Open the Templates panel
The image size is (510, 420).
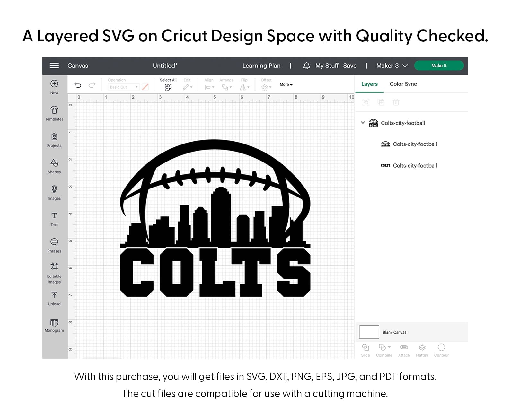tap(54, 113)
